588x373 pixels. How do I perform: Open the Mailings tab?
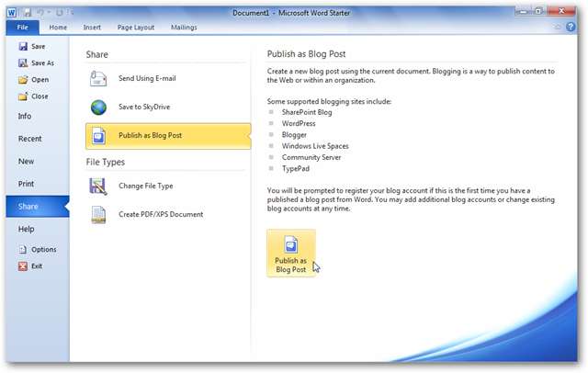coord(184,28)
